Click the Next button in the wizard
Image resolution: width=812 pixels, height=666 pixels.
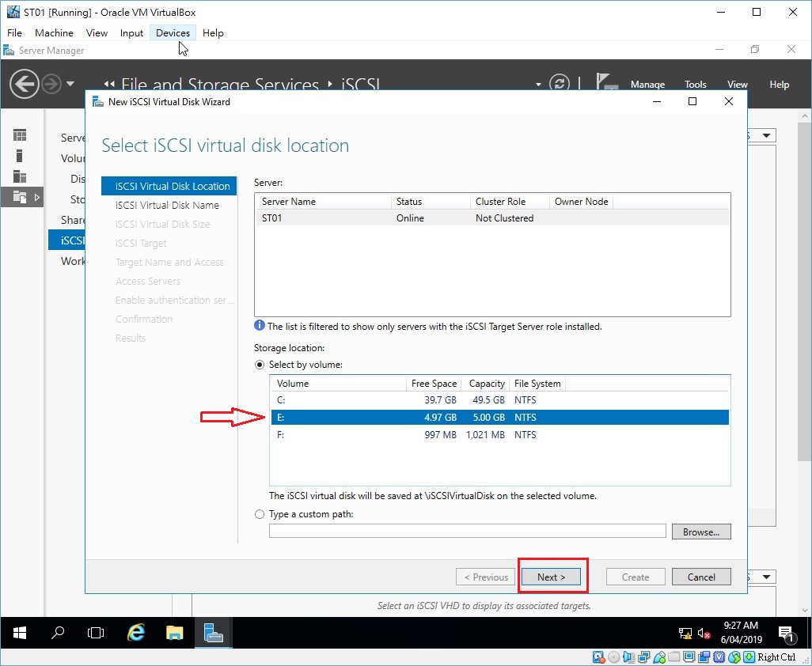552,577
